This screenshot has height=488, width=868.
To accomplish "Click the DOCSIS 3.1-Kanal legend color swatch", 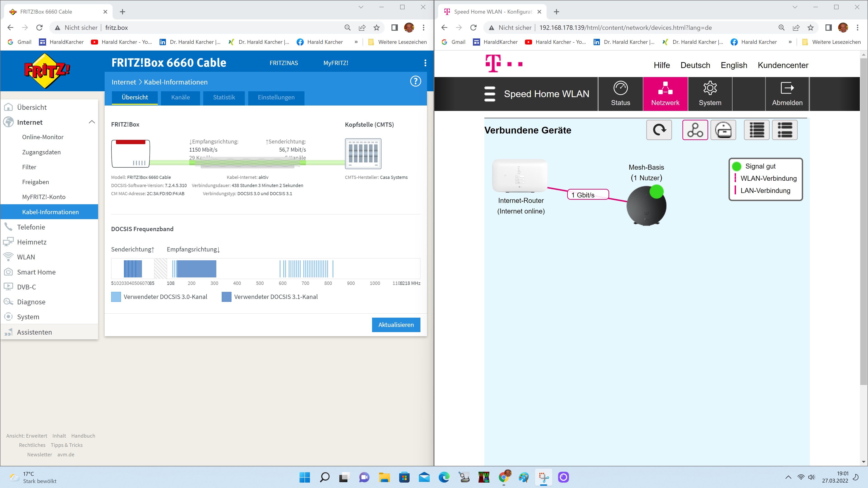I will (x=226, y=297).
